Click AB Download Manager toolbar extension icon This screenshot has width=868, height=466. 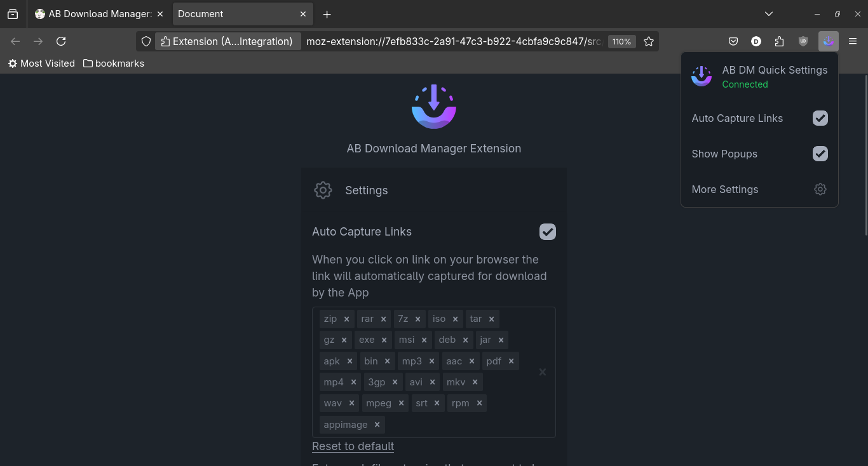[x=828, y=41]
